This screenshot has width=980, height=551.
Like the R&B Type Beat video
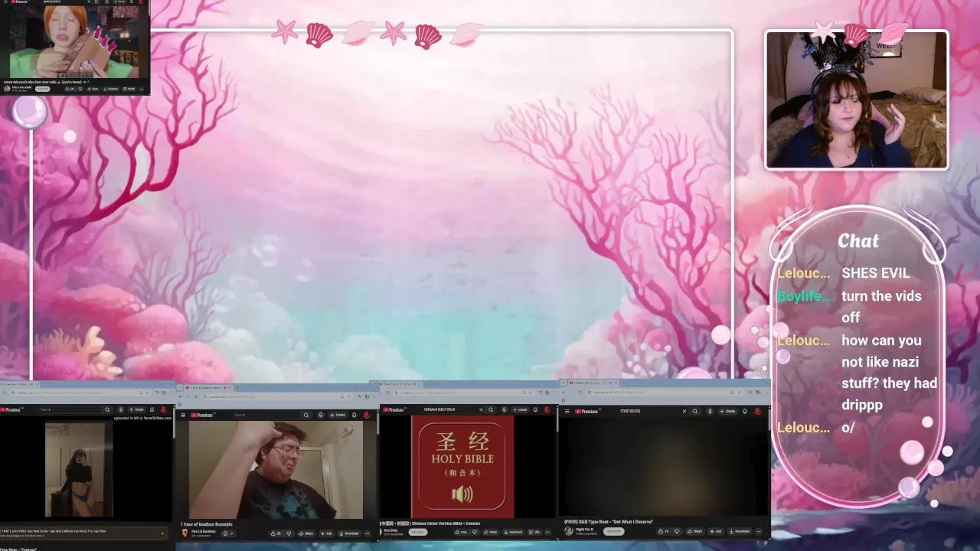click(663, 531)
